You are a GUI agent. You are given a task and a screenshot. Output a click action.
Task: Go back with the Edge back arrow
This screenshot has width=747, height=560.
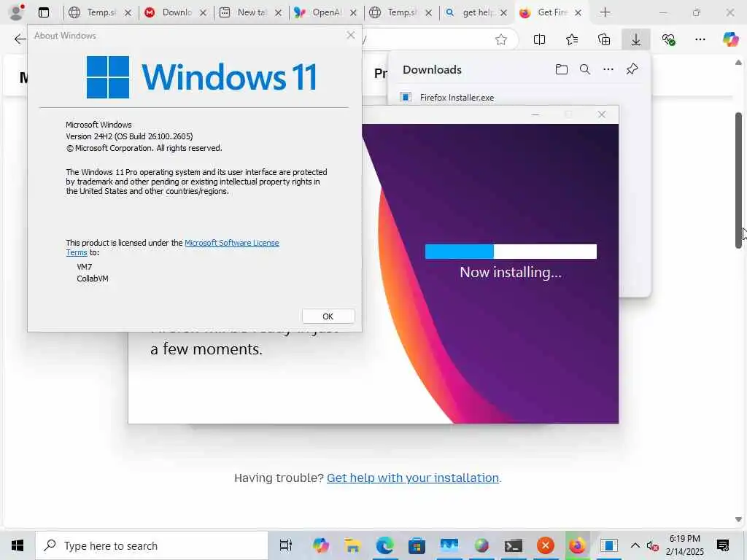(x=20, y=39)
